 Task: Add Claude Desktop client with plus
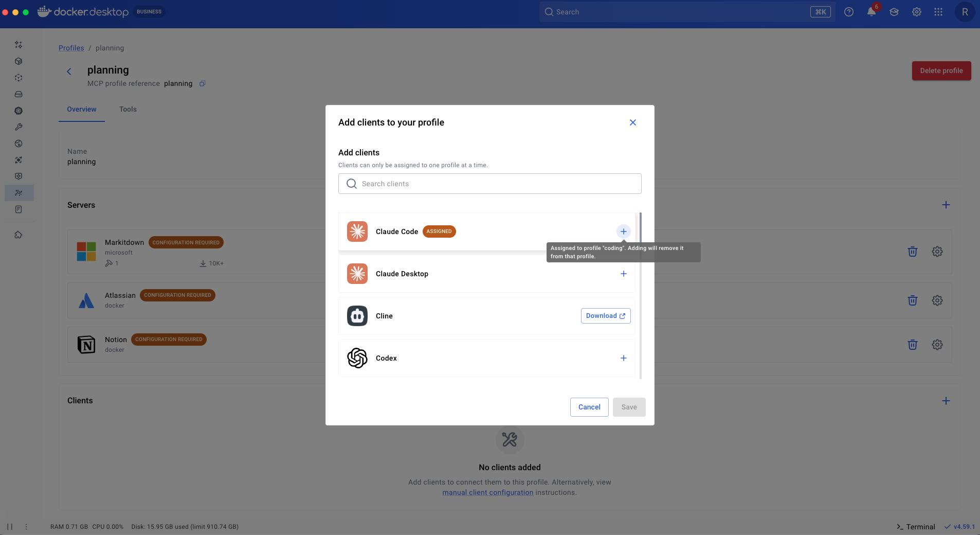[x=624, y=274]
